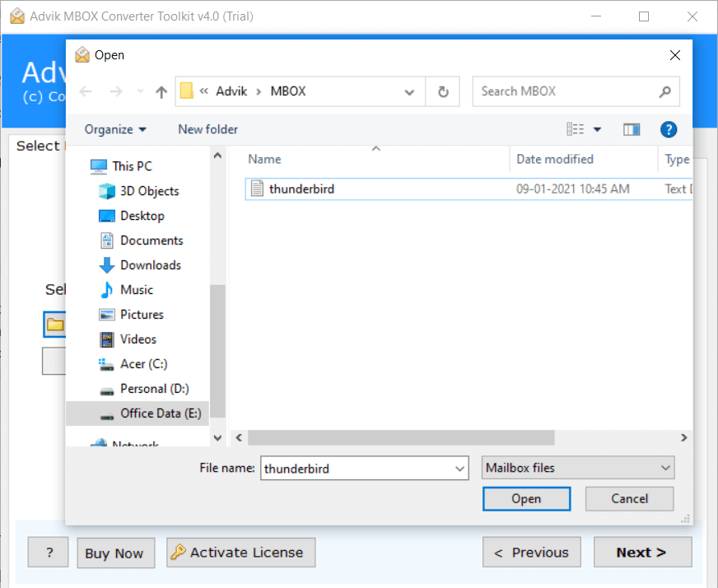Screen dimensions: 718x588
Task: Click the ? help button in Advik
Action: tap(49, 553)
